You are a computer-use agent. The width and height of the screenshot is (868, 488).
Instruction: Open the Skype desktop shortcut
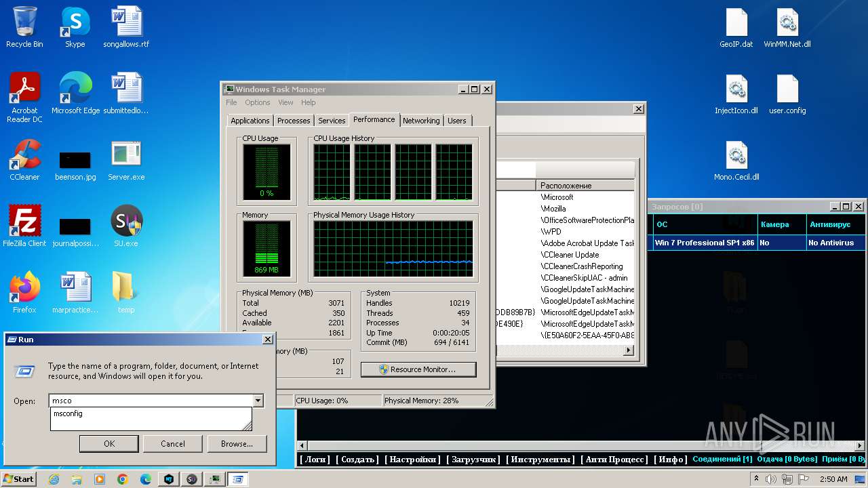[x=75, y=27]
